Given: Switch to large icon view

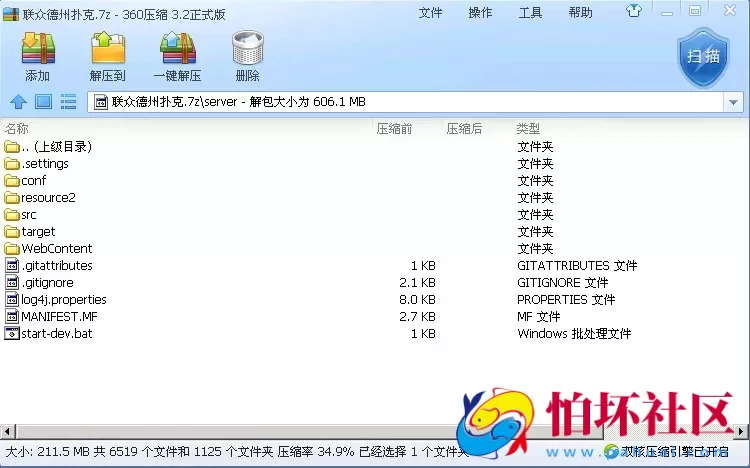Looking at the screenshot, I should coord(44,101).
